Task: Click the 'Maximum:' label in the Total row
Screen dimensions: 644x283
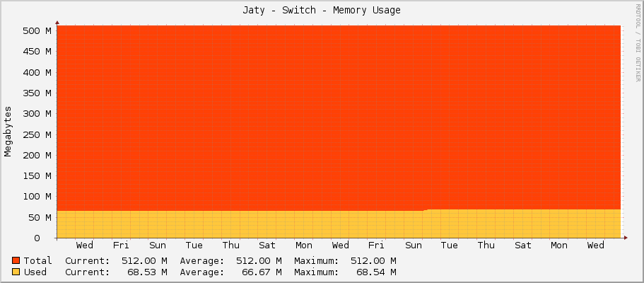Action: click(x=316, y=260)
